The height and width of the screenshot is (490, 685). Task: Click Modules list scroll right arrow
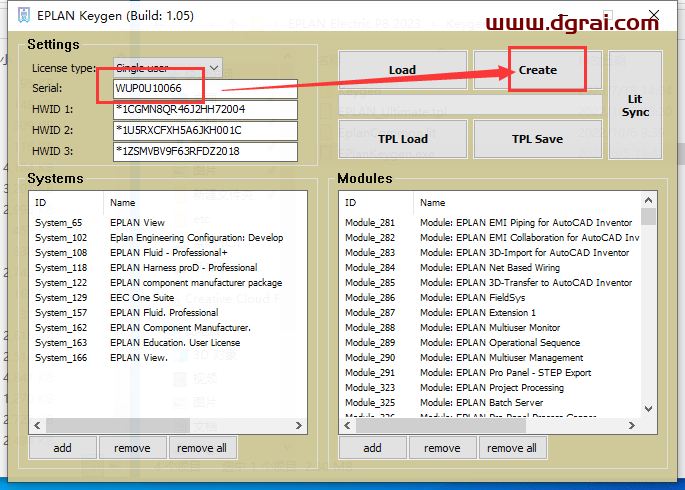point(632,425)
